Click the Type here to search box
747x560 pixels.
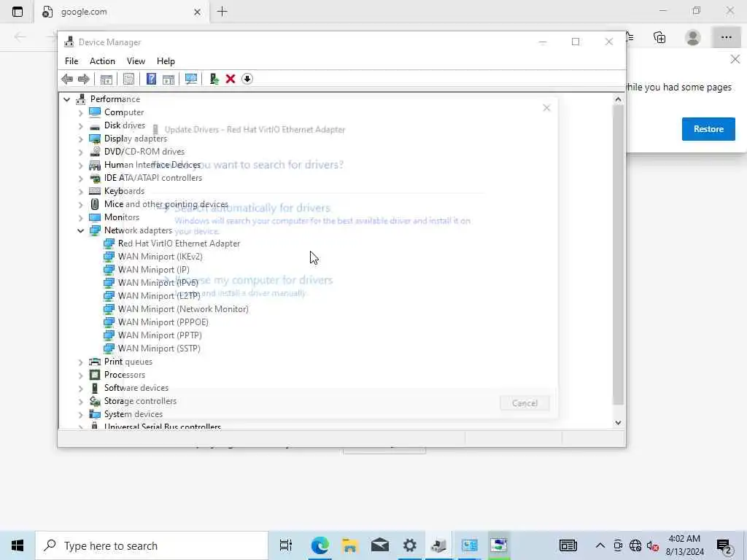click(152, 545)
